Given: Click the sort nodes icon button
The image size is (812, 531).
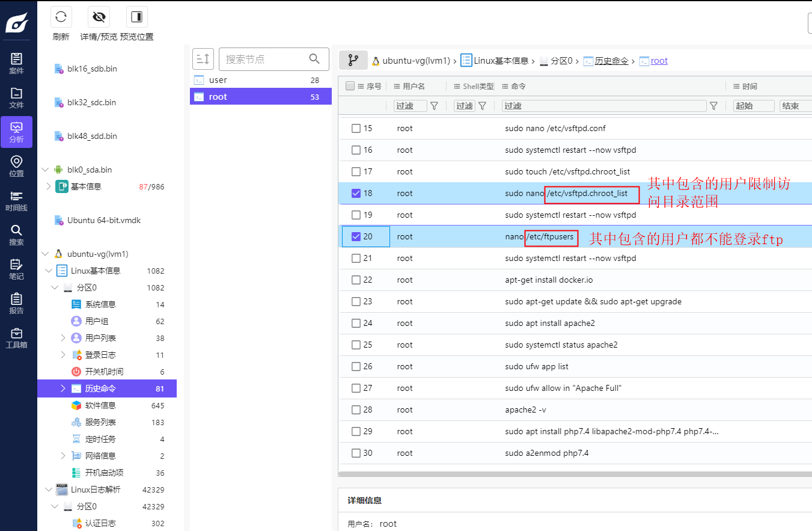Looking at the screenshot, I should pos(203,59).
